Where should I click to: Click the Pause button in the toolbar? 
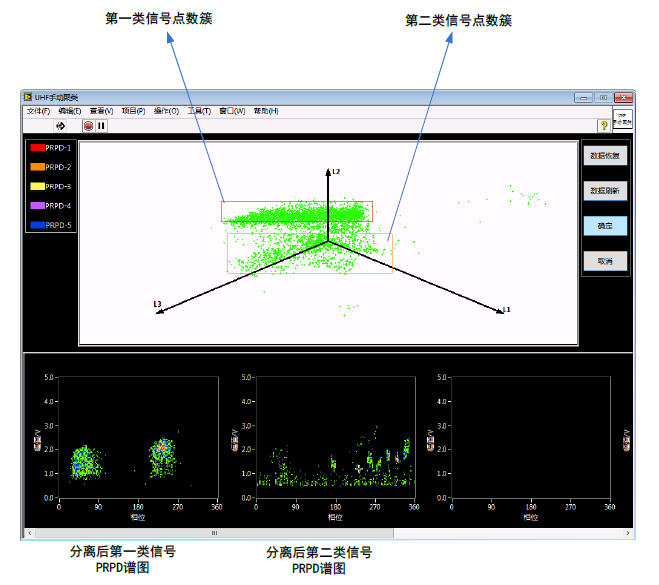[102, 126]
